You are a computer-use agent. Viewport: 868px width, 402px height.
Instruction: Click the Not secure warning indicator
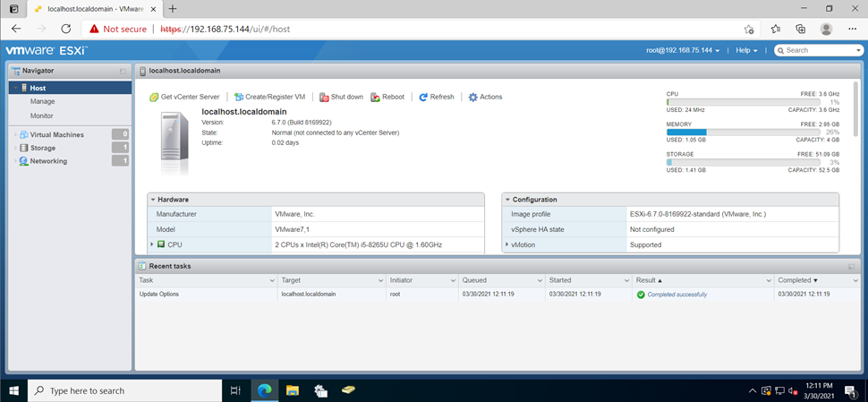click(118, 29)
